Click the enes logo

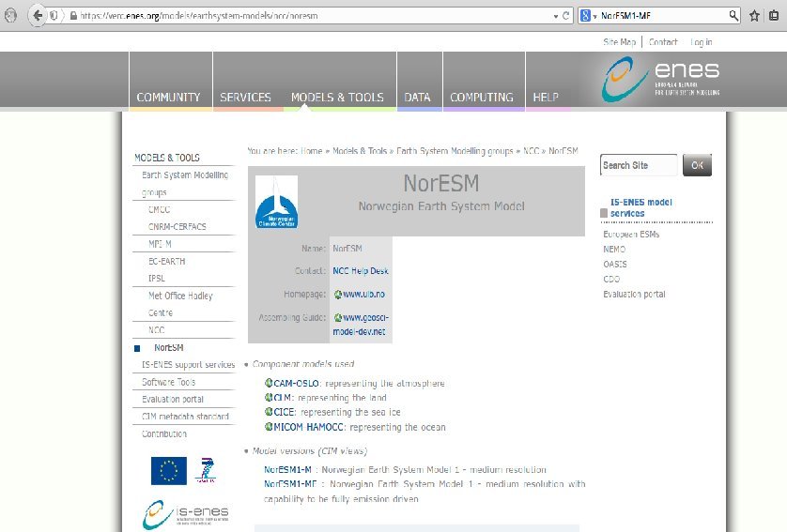coord(660,79)
